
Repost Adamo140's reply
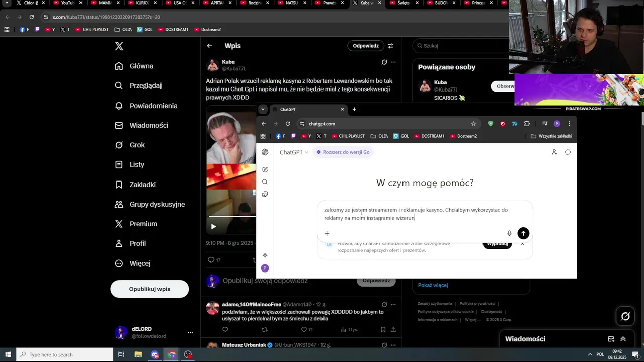(265, 330)
